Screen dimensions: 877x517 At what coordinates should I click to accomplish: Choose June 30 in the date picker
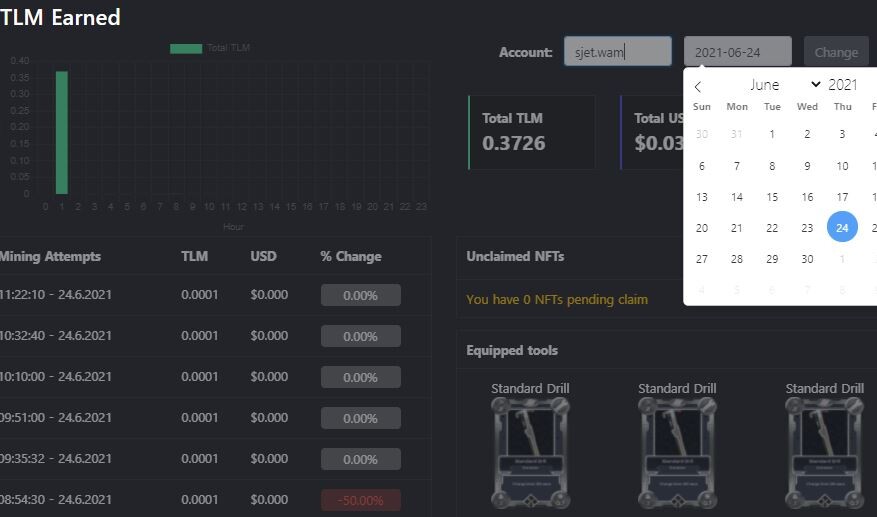[x=807, y=259]
